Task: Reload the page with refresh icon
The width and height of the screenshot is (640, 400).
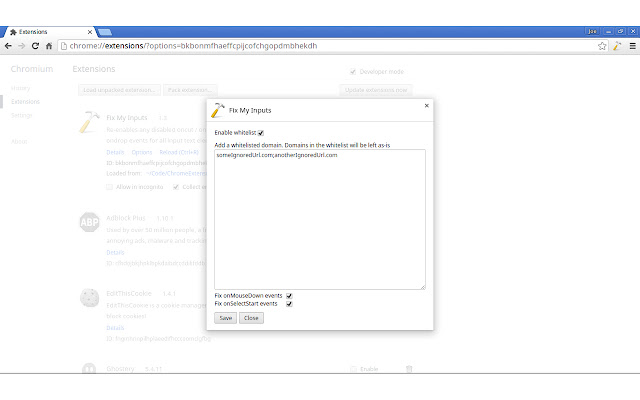Action: pos(35,46)
